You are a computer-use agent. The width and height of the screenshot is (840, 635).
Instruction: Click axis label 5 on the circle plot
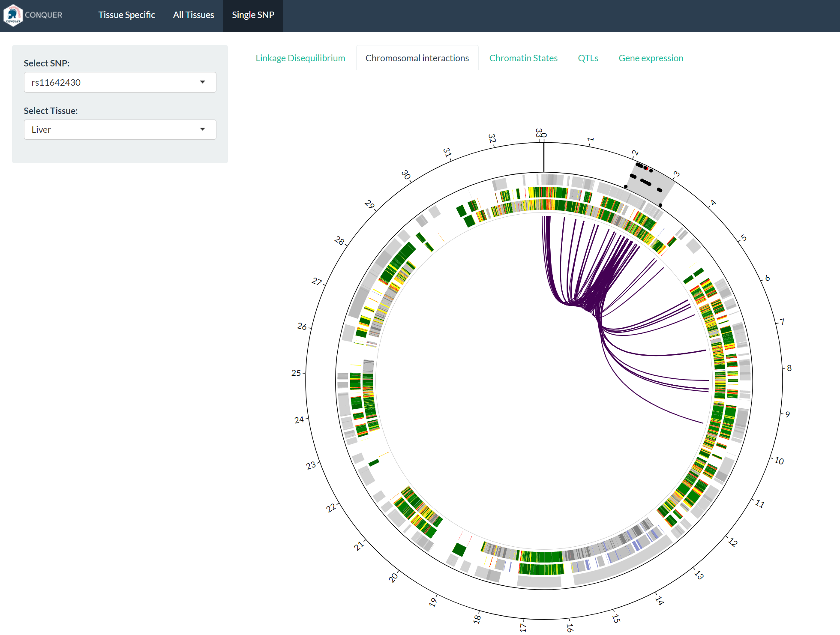744,238
